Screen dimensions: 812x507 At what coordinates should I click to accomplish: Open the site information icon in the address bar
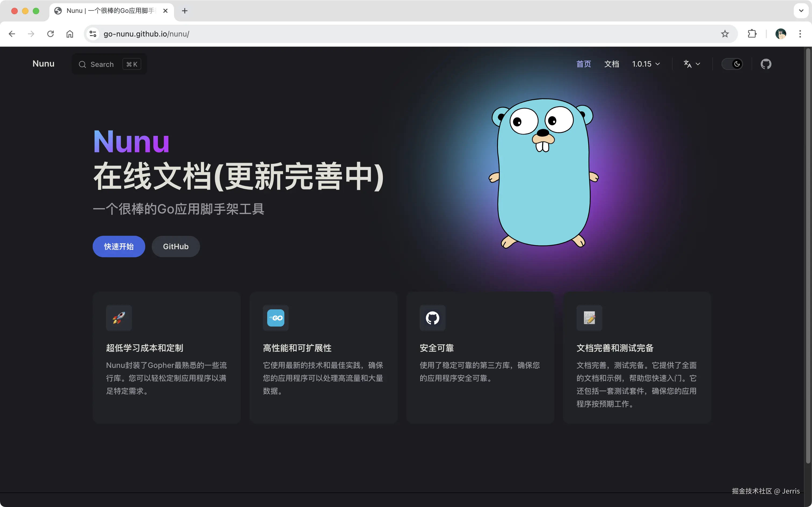(x=93, y=34)
